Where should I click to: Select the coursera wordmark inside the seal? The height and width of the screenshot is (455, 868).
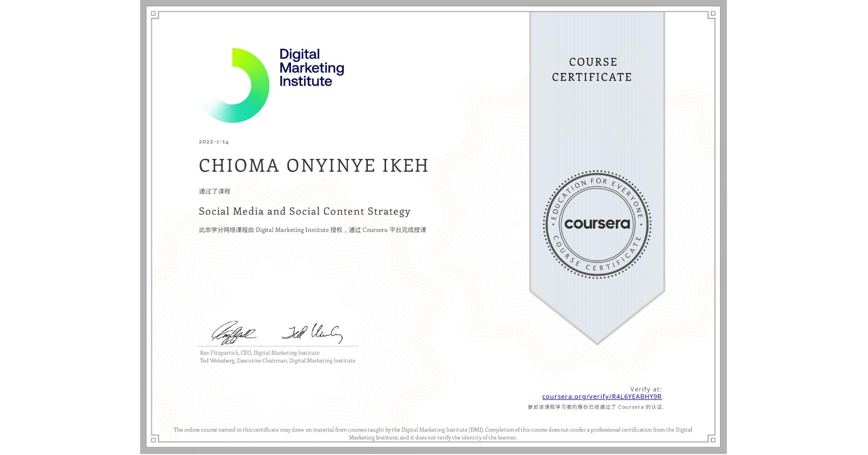click(x=597, y=224)
